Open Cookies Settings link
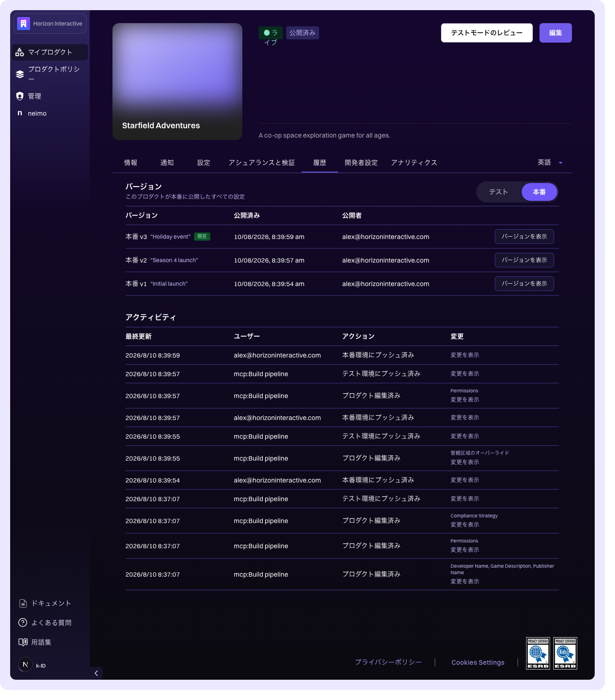615x700 pixels. pyautogui.click(x=478, y=662)
